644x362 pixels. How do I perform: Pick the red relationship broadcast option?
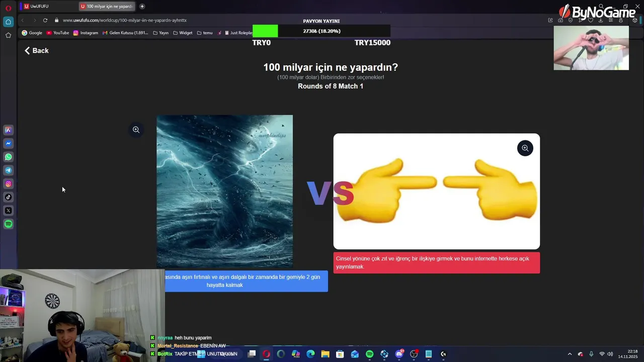(437, 262)
